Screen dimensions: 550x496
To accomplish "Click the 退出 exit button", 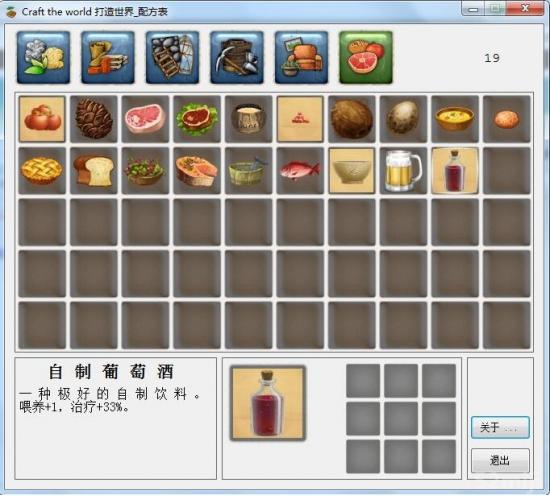I will 500,460.
